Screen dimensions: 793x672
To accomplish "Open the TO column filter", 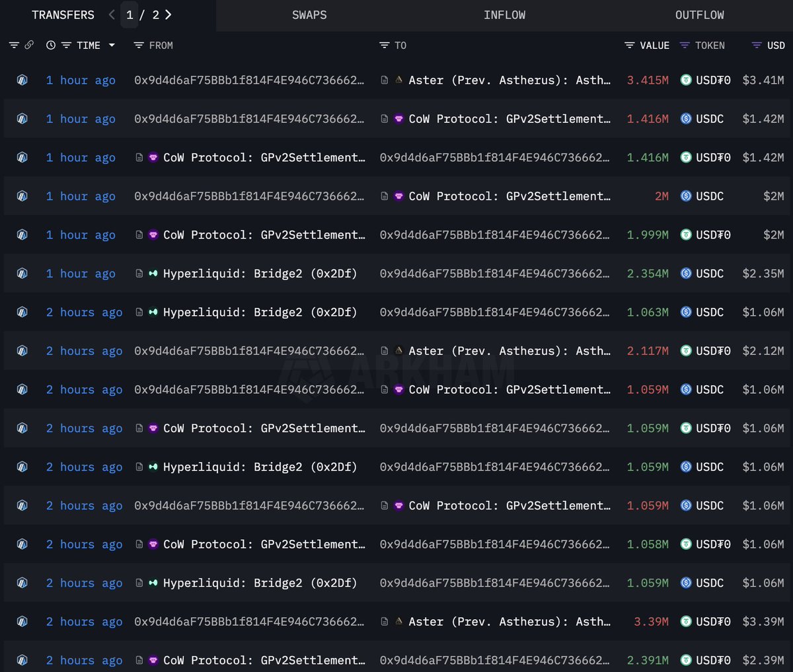I will coord(384,45).
